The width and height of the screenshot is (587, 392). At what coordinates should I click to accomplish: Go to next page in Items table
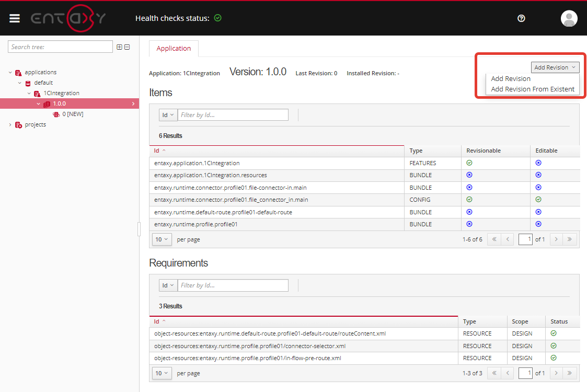point(556,239)
